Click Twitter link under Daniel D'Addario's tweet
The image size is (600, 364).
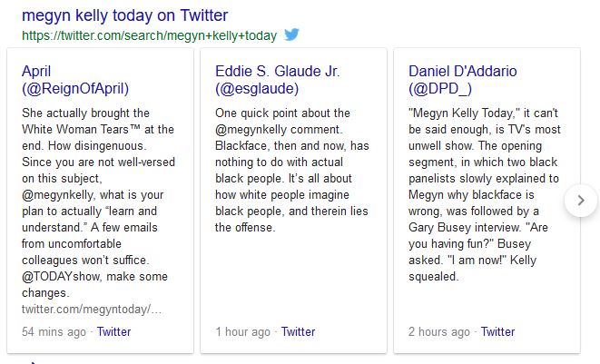(497, 331)
